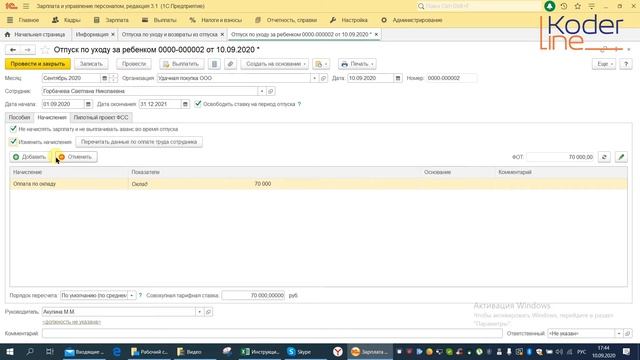Select Оплата по окладу row
The width and height of the screenshot is (640, 360).
[x=318, y=184]
